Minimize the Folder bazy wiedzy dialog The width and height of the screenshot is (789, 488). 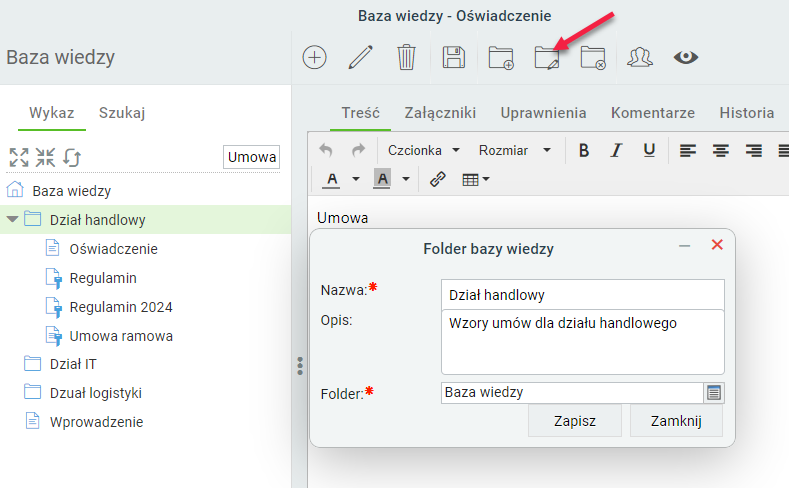click(684, 246)
